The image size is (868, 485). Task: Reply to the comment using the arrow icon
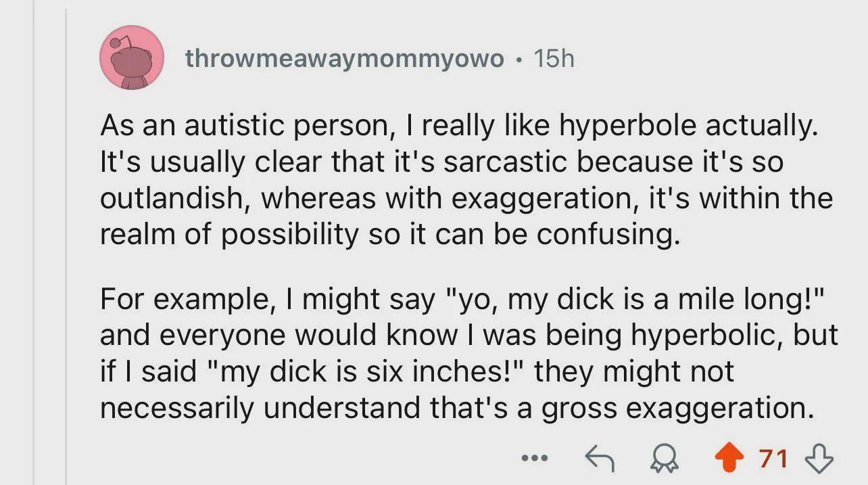599,459
